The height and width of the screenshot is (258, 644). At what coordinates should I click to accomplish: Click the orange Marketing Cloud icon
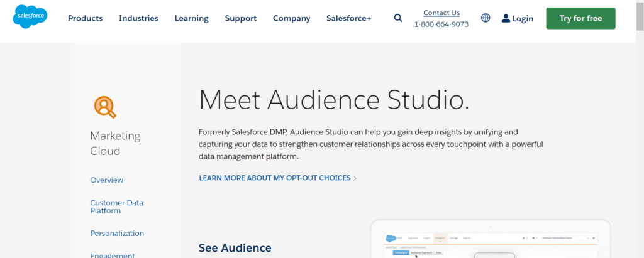click(x=105, y=107)
